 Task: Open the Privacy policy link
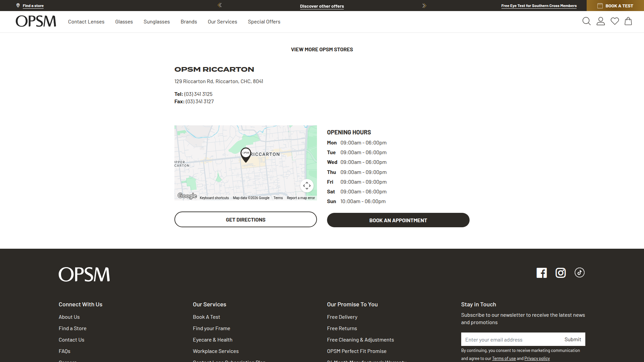click(537, 359)
